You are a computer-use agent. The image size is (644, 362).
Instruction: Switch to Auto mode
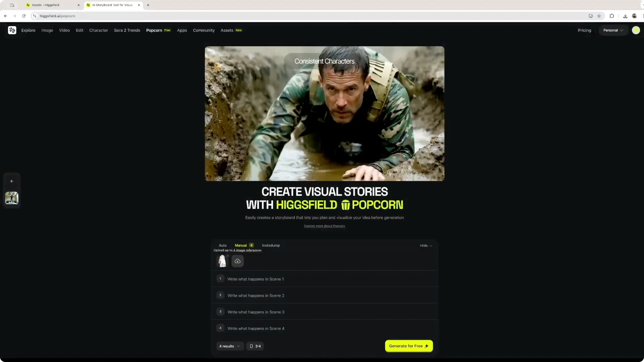click(222, 245)
